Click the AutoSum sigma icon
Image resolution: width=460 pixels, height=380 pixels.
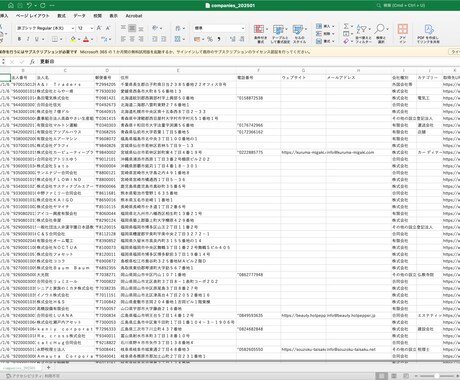(346, 26)
